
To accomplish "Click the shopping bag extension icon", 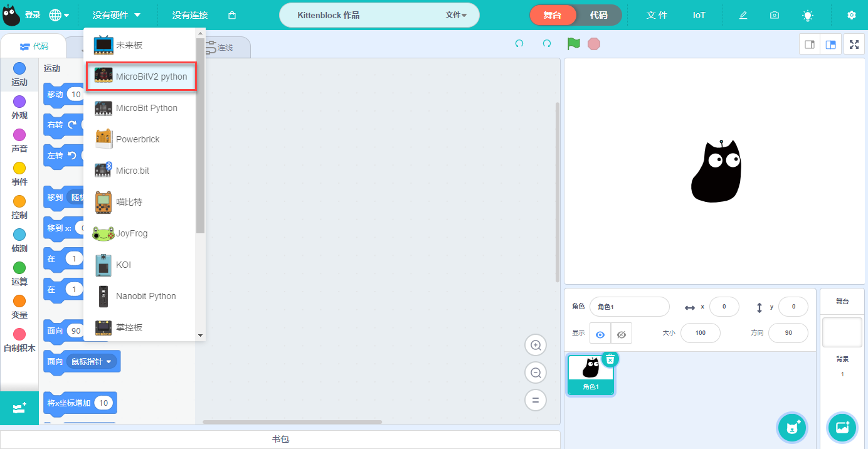I will 232,15.
